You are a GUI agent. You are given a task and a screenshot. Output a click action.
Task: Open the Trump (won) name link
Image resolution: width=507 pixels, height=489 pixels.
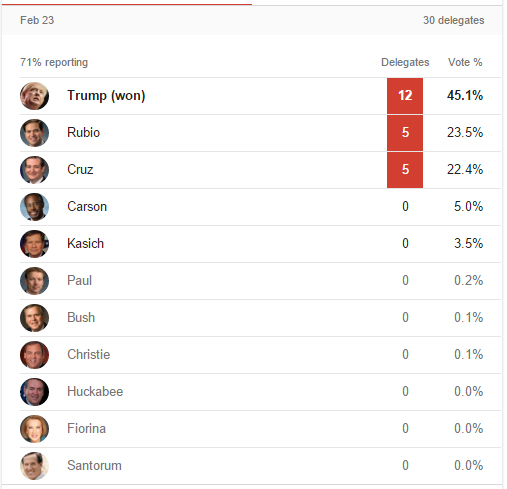[106, 96]
